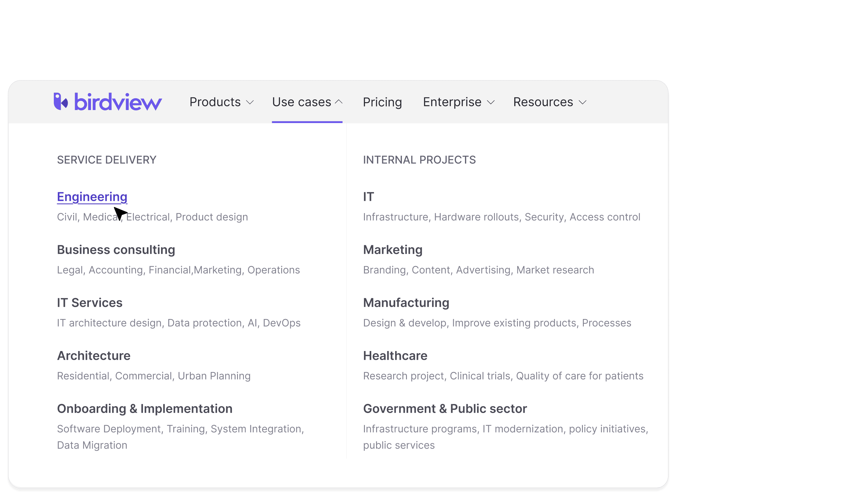Expand the Products dropdown chevron
Image resolution: width=868 pixels, height=501 pixels.
tap(250, 102)
